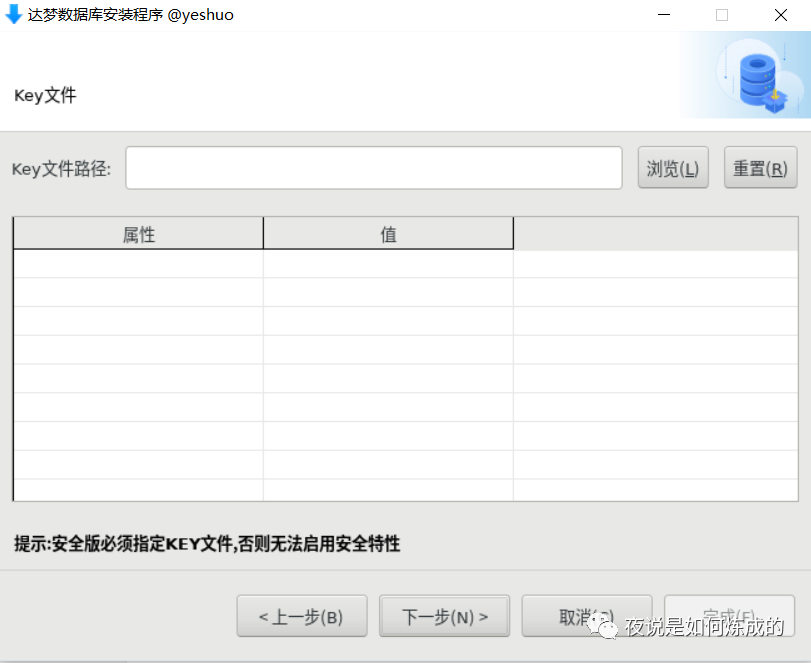The height and width of the screenshot is (663, 811).
Task: Click the Key文件路径 label
Action: [x=62, y=169]
